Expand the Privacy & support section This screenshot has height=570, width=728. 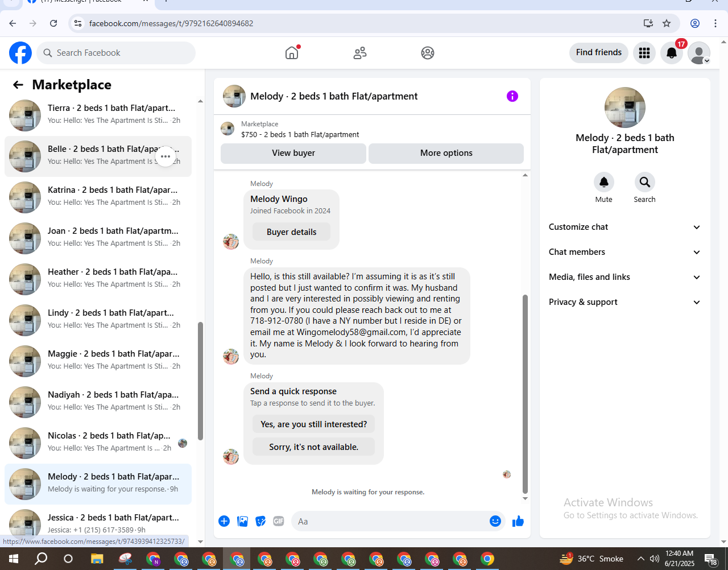coord(625,302)
